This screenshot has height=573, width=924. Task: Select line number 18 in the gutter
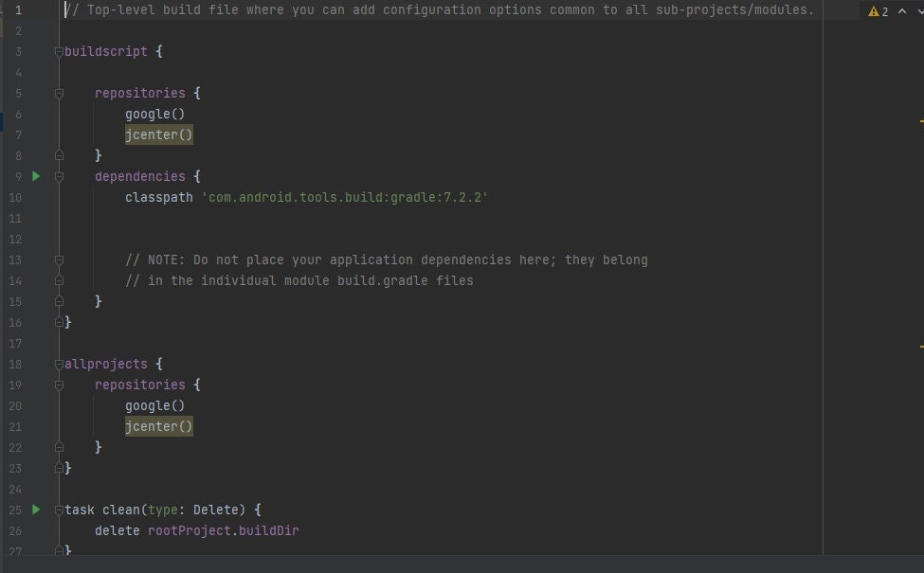coord(15,365)
